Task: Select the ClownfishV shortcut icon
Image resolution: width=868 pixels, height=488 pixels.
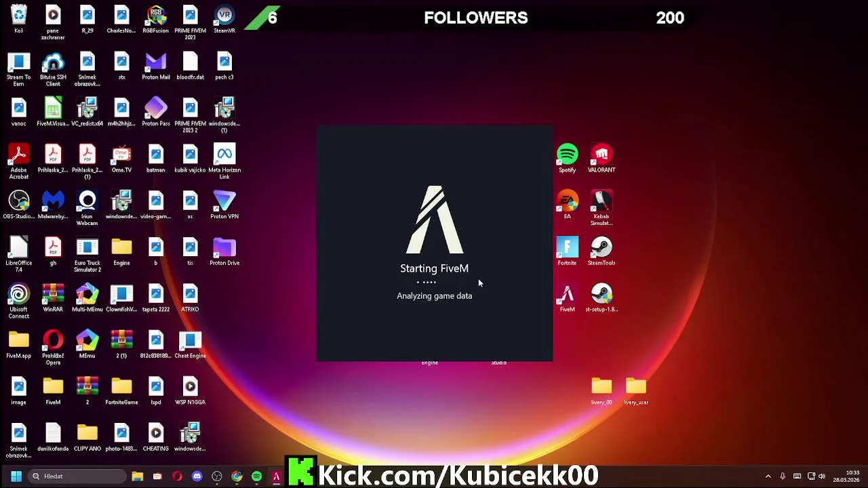Action: point(121,298)
